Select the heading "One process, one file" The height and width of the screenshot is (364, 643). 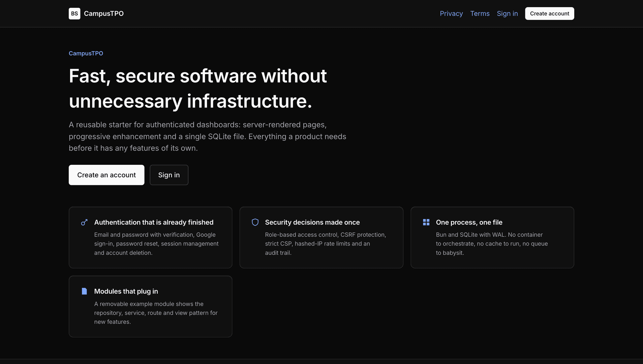click(x=469, y=222)
